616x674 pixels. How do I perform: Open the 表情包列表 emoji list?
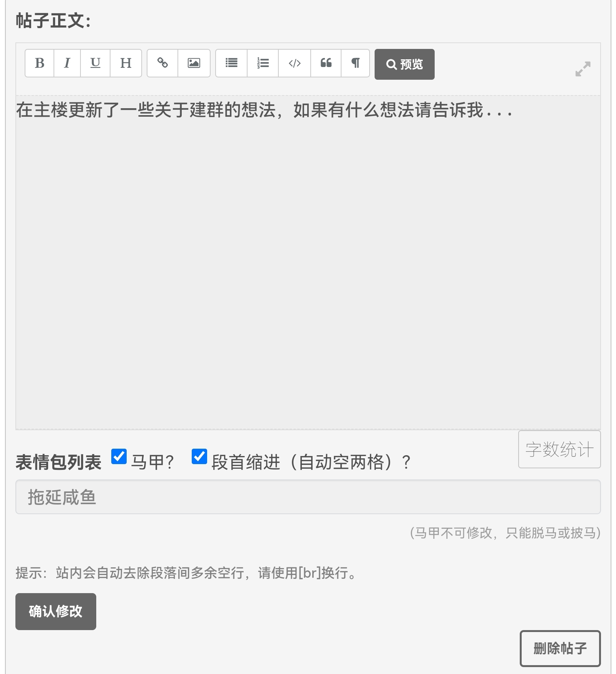pos(59,462)
